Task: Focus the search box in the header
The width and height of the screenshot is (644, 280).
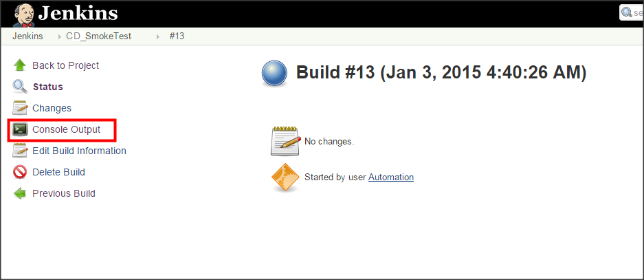Action: [x=632, y=12]
